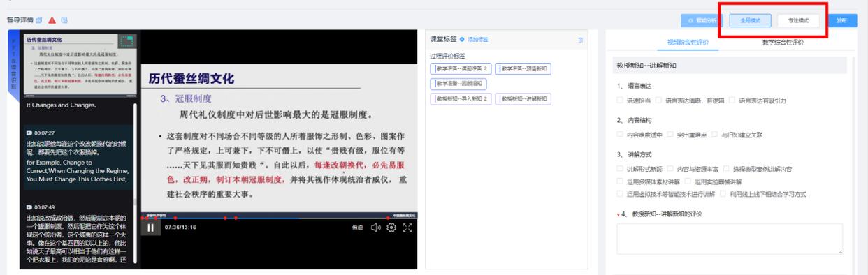Switch to 全局模式
Viewport: 868px width, 275px height.
(750, 20)
